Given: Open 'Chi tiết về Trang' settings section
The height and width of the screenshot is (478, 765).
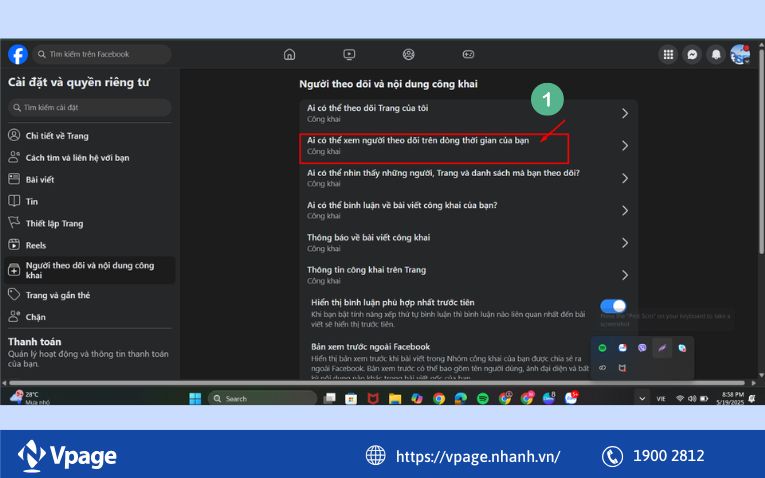Looking at the screenshot, I should click(x=89, y=136).
